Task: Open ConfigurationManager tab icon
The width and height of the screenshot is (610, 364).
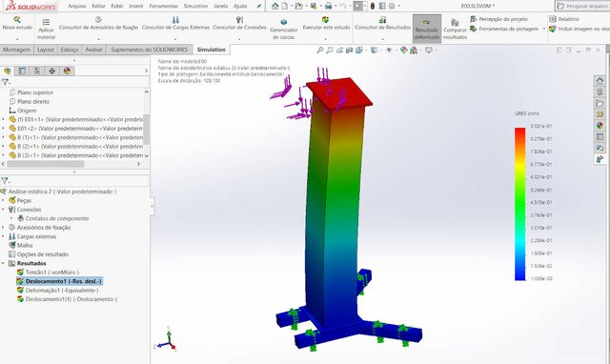Action: pyautogui.click(x=37, y=71)
